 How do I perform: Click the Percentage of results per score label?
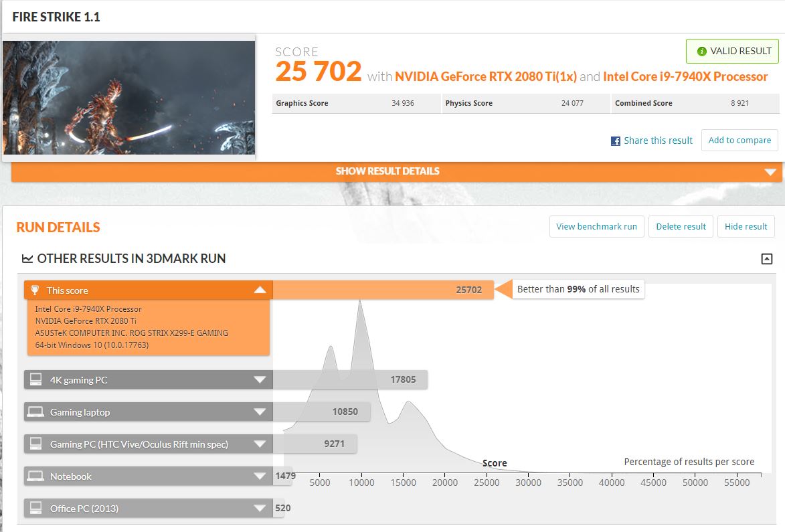coord(689,462)
